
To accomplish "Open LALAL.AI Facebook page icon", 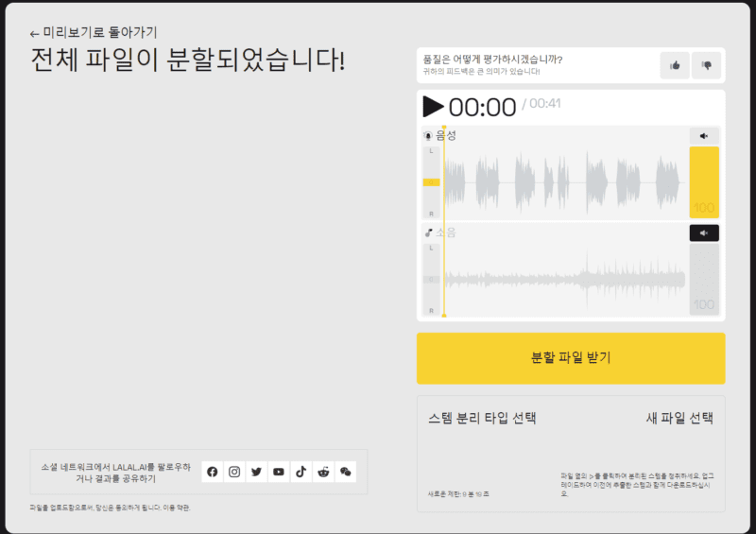I will 212,472.
